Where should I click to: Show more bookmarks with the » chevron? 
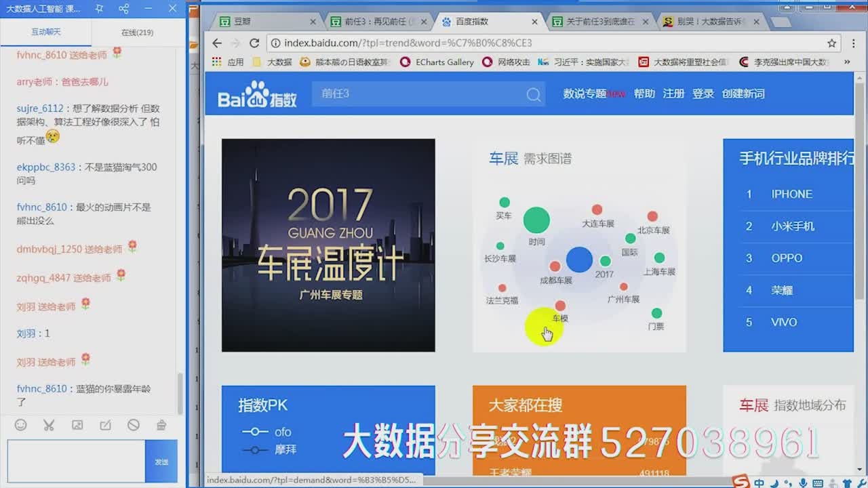(847, 62)
